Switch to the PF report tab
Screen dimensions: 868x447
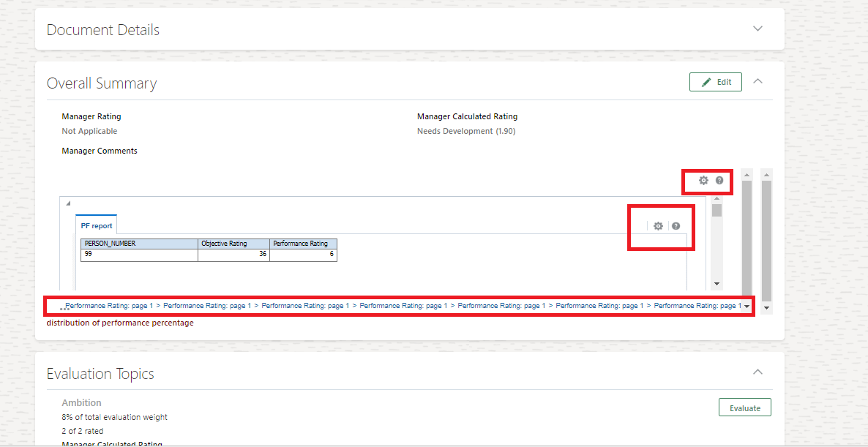click(x=96, y=225)
